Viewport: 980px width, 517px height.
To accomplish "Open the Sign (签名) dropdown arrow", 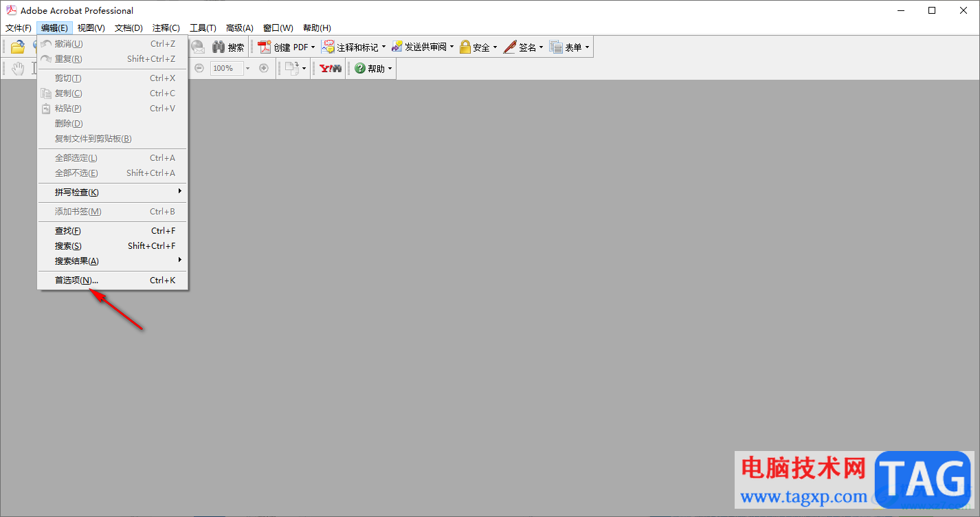I will pyautogui.click(x=541, y=47).
